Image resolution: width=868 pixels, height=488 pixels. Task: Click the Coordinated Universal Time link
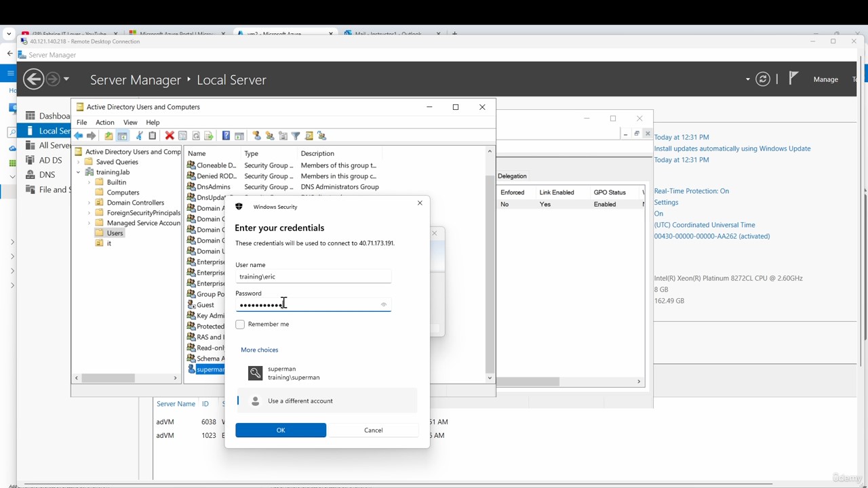coord(705,225)
